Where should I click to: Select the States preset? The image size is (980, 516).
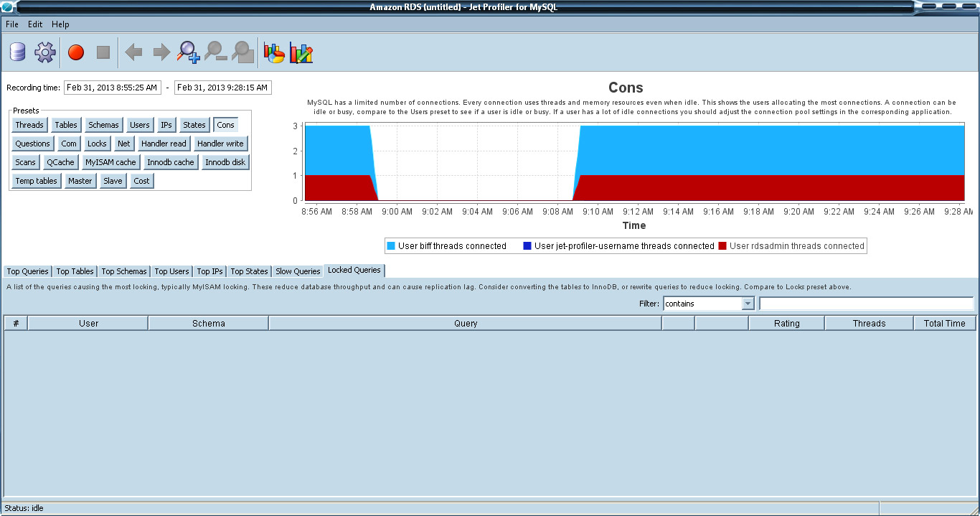click(194, 125)
